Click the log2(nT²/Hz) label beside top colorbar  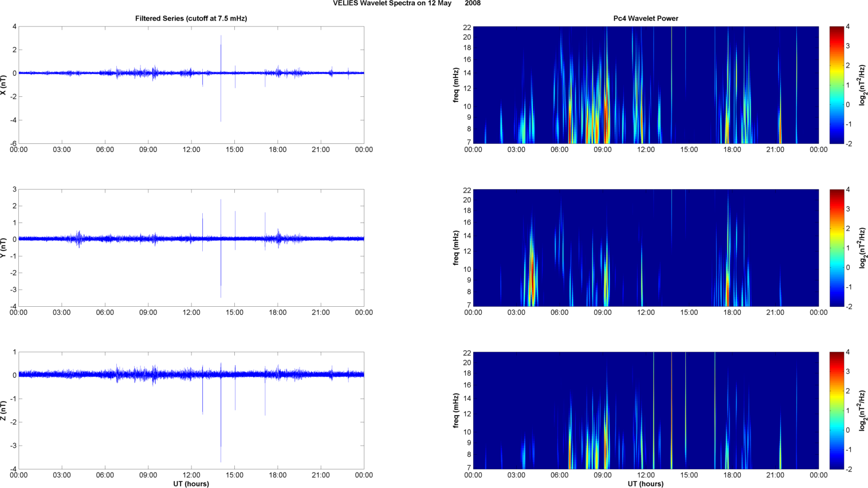point(863,85)
